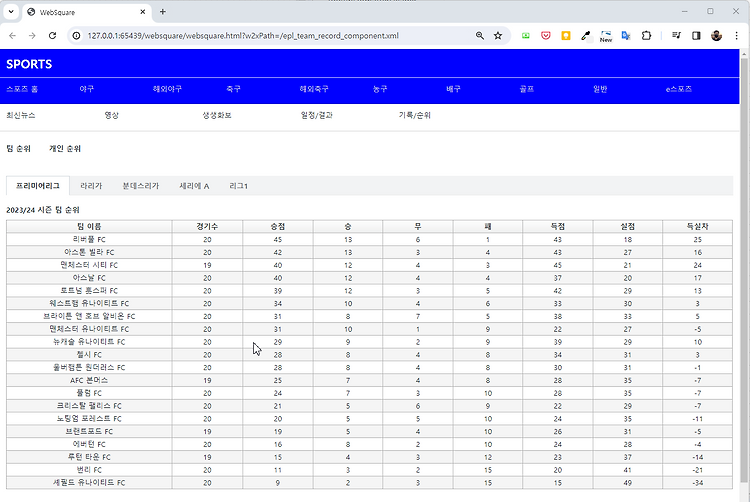Expand the tab search dropdown arrow
The width and height of the screenshot is (750, 502).
pyautogui.click(x=11, y=12)
